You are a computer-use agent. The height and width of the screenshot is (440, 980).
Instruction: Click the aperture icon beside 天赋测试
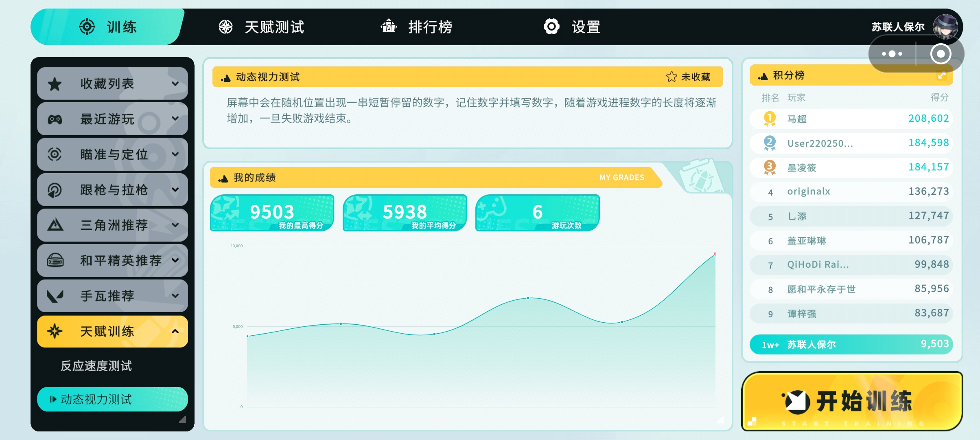click(x=226, y=27)
